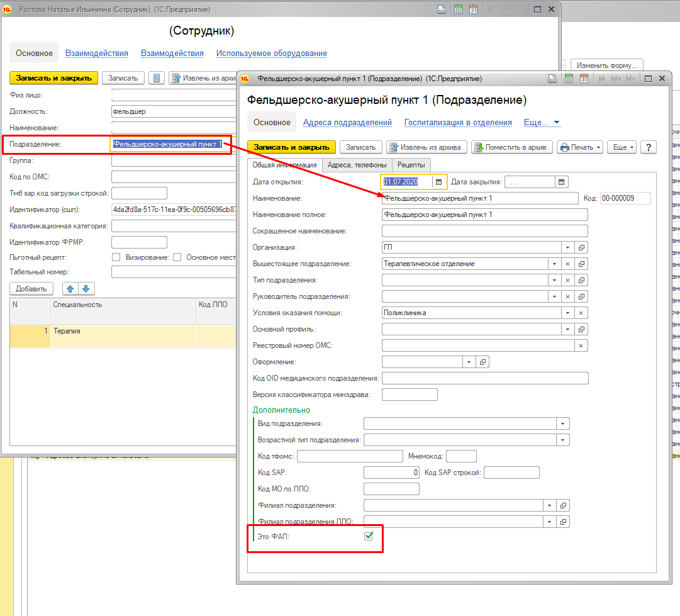Open the Рецепты tab
Viewport: 680px width, 616px height.
tap(410, 165)
